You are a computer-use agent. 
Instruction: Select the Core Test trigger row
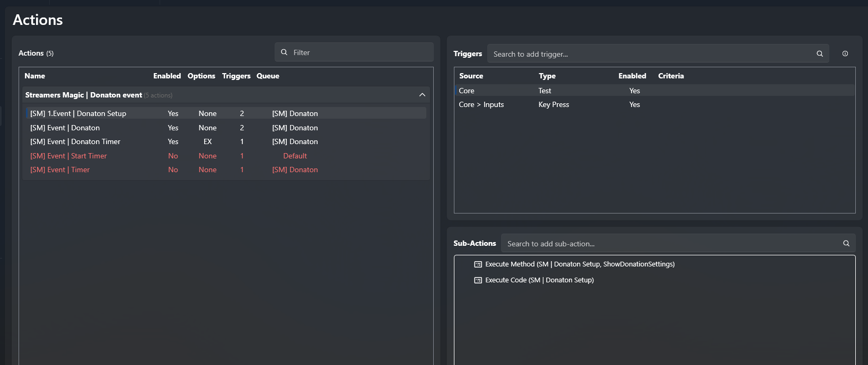click(545, 91)
